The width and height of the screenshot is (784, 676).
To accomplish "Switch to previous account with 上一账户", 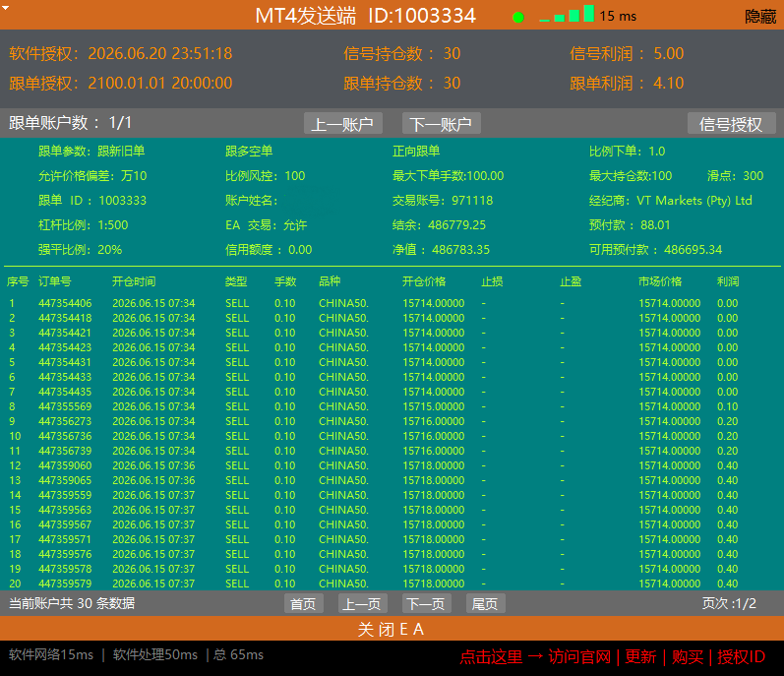I will coord(343,124).
